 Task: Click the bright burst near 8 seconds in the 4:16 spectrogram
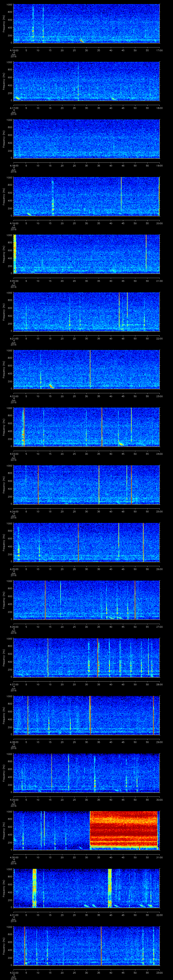[33, 24]
